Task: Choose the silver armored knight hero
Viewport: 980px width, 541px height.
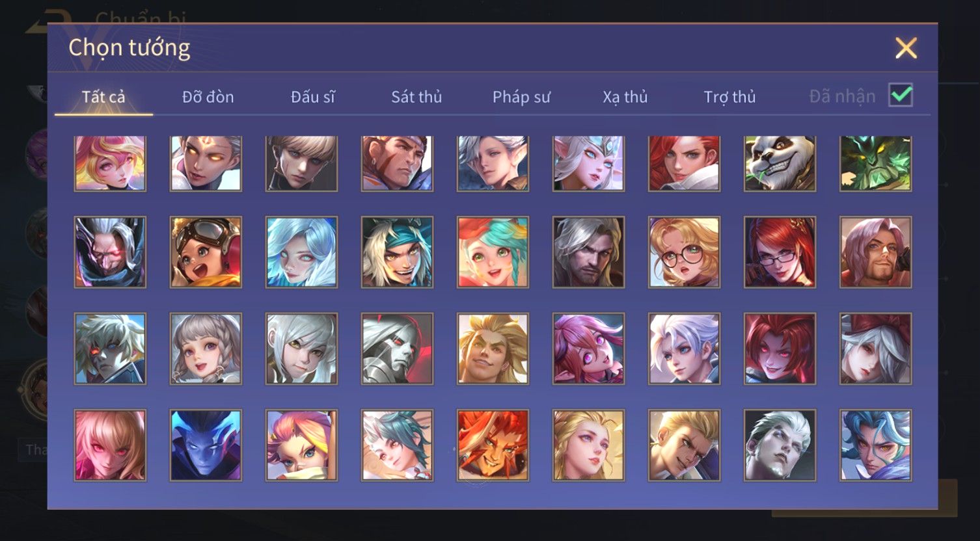Action: (397, 349)
